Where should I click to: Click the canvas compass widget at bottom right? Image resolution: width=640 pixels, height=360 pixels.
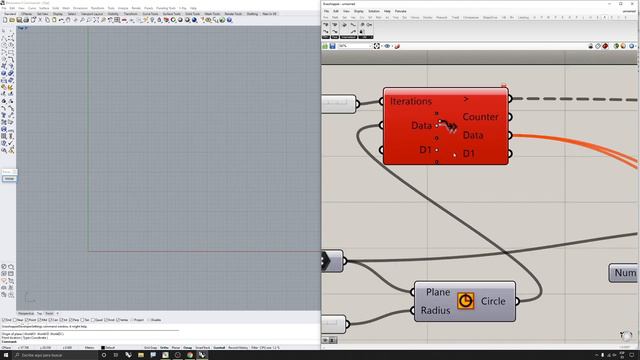[x=626, y=335]
